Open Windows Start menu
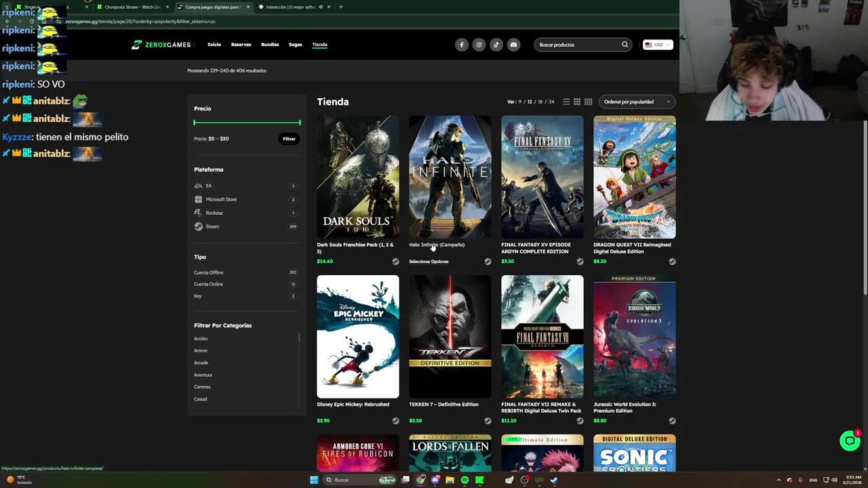 pyautogui.click(x=314, y=480)
